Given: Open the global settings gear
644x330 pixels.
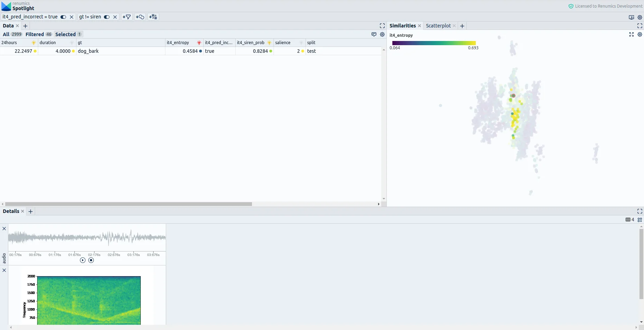Looking at the screenshot, I should tap(640, 17).
